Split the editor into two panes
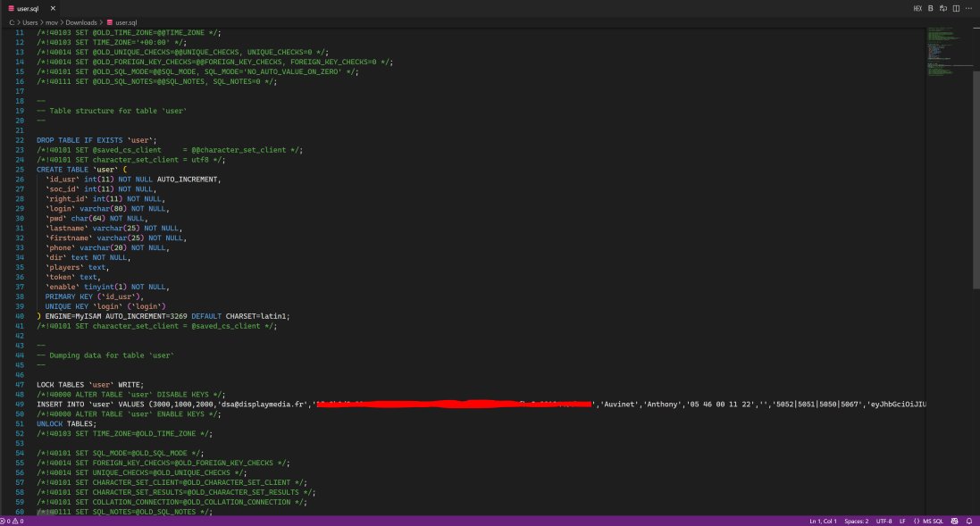The height and width of the screenshot is (526, 980). click(956, 8)
